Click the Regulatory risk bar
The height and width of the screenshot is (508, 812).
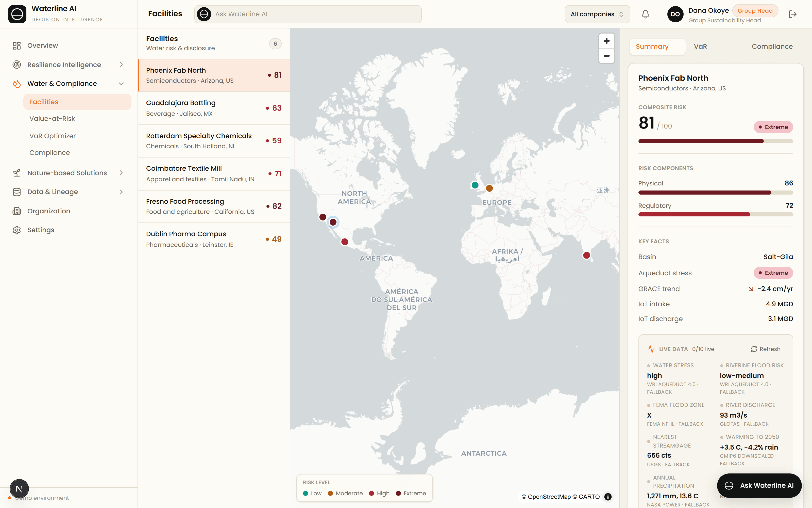[715, 214]
